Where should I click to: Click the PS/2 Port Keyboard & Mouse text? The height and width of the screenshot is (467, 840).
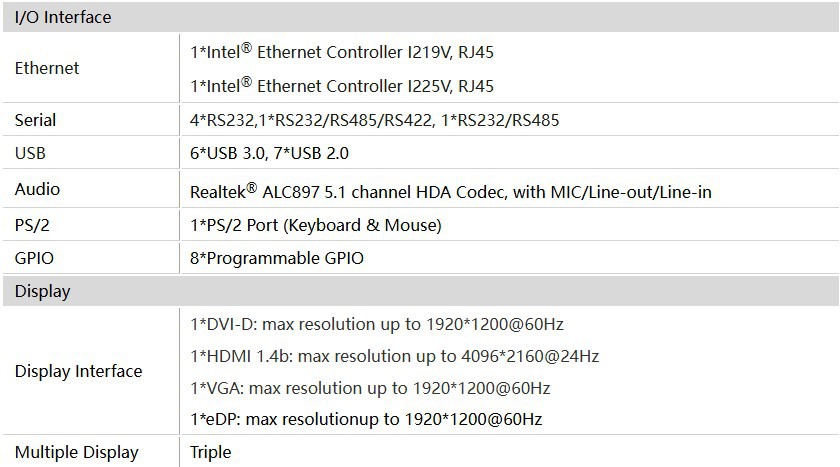tap(315, 225)
